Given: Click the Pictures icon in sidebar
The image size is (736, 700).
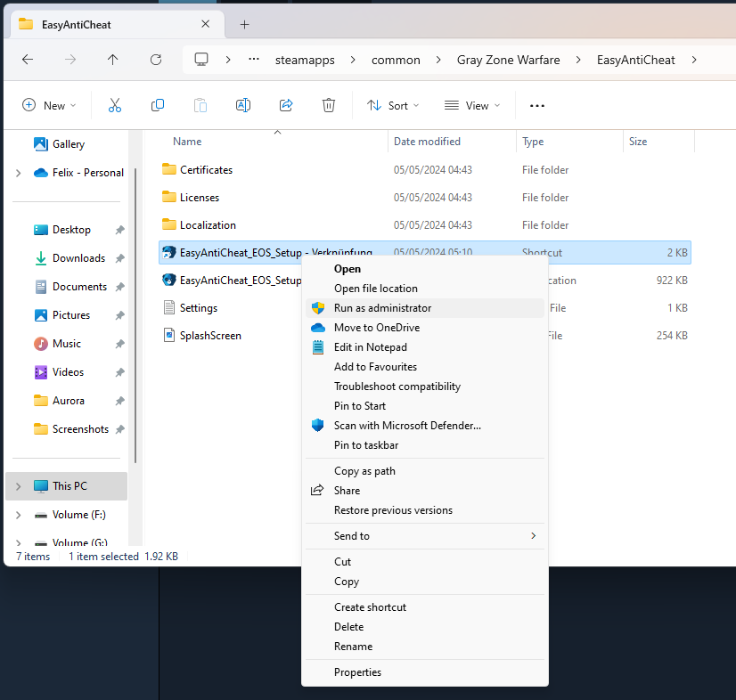Looking at the screenshot, I should point(41,315).
